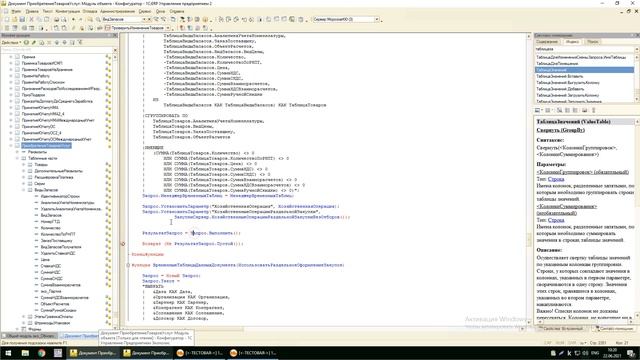Open the Windows Start menu

(x=8, y=353)
